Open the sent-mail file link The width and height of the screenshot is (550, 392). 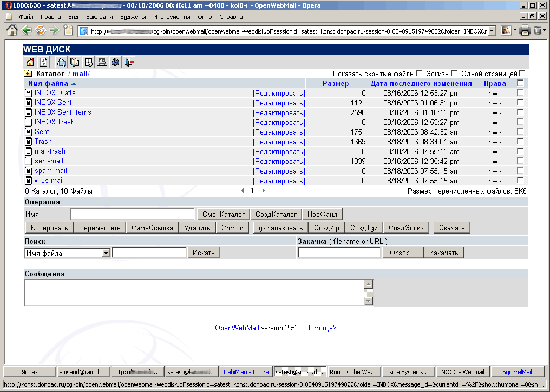pyautogui.click(x=49, y=161)
